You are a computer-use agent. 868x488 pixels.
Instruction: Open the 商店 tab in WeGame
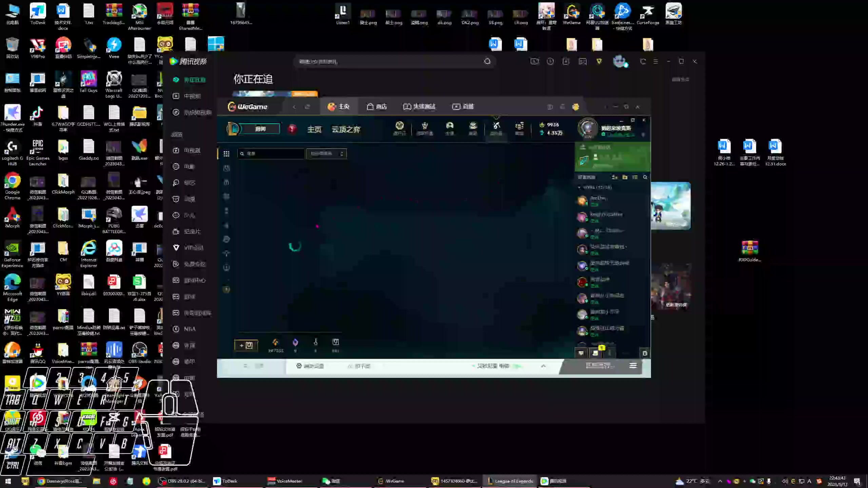tap(376, 107)
